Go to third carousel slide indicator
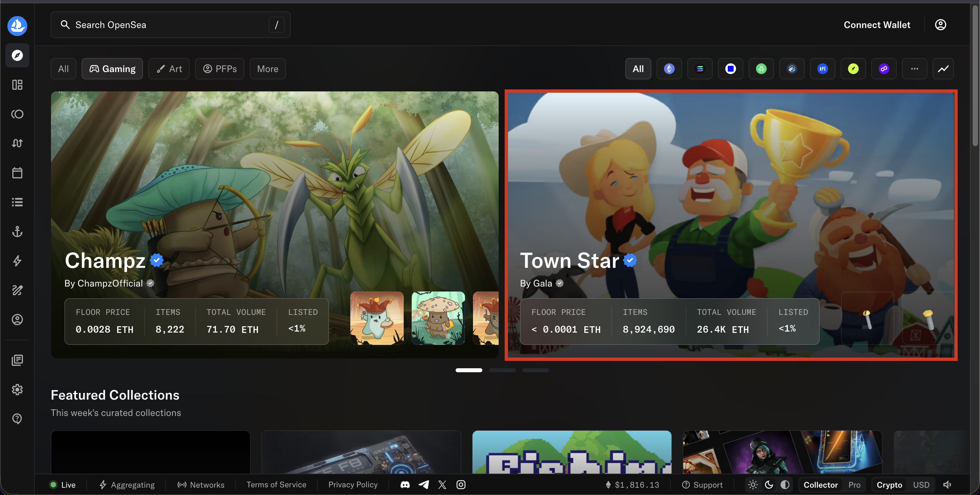Viewport: 980px width, 495px height. (x=535, y=370)
